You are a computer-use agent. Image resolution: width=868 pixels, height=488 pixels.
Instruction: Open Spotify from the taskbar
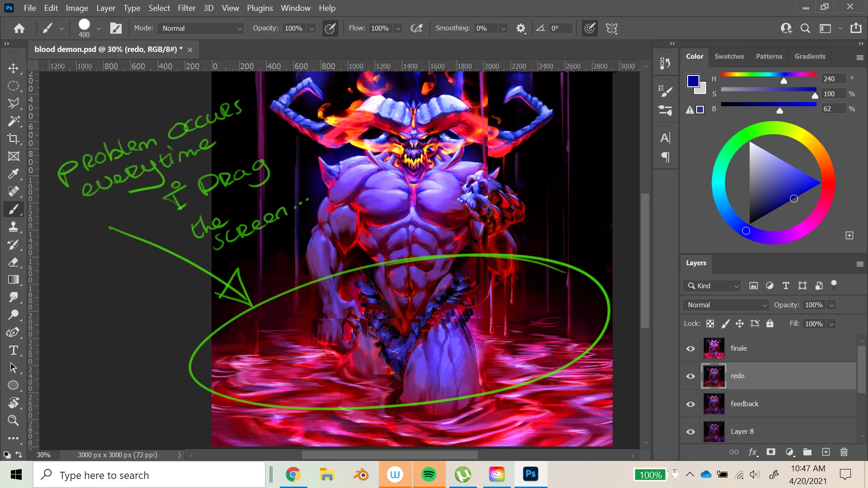(429, 474)
